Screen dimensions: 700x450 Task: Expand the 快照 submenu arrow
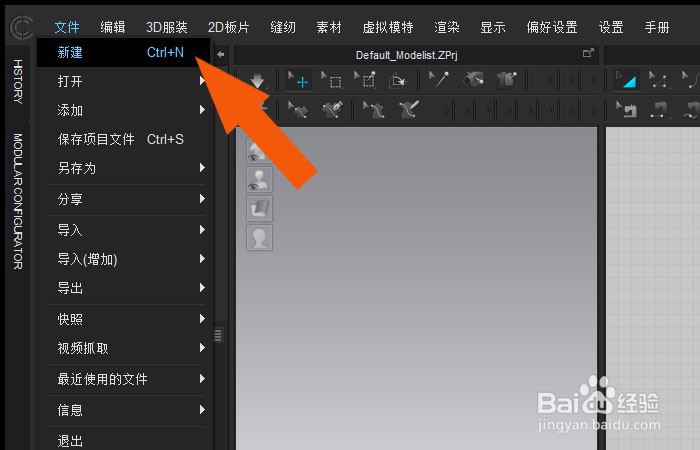(x=202, y=319)
